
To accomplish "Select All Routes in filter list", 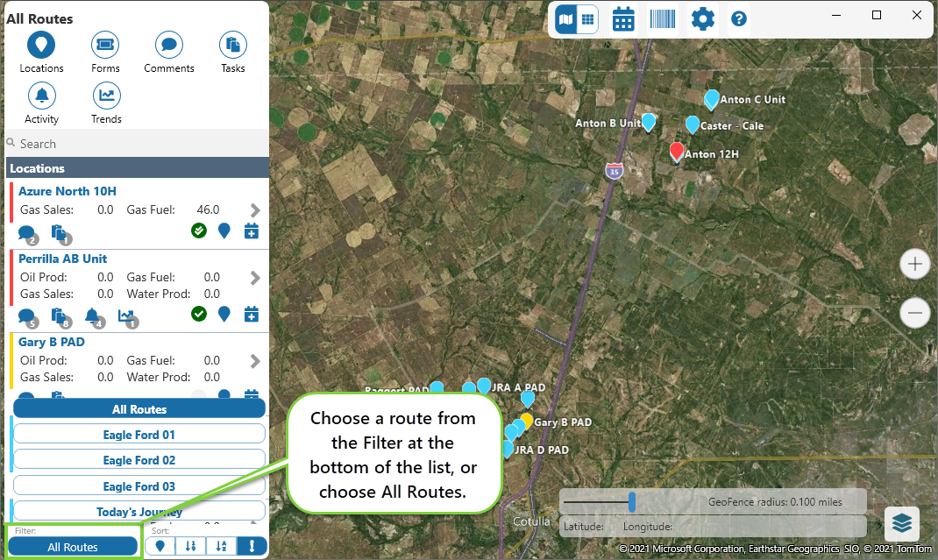I will pyautogui.click(x=139, y=409).
